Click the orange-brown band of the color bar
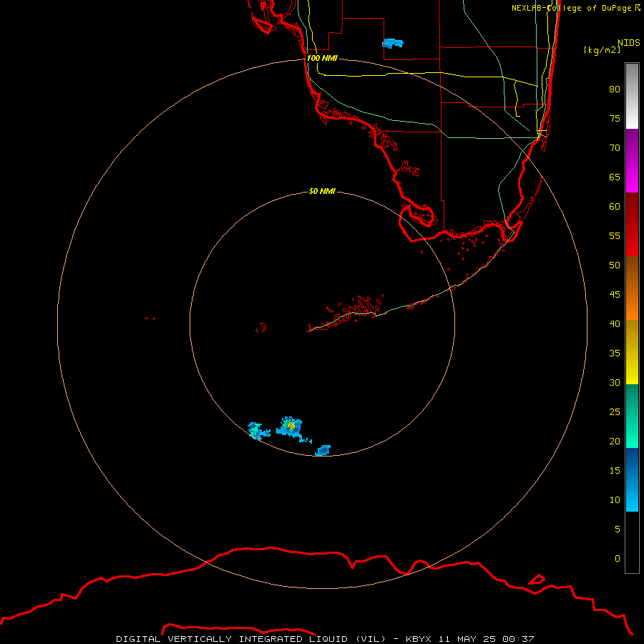 coord(632,288)
